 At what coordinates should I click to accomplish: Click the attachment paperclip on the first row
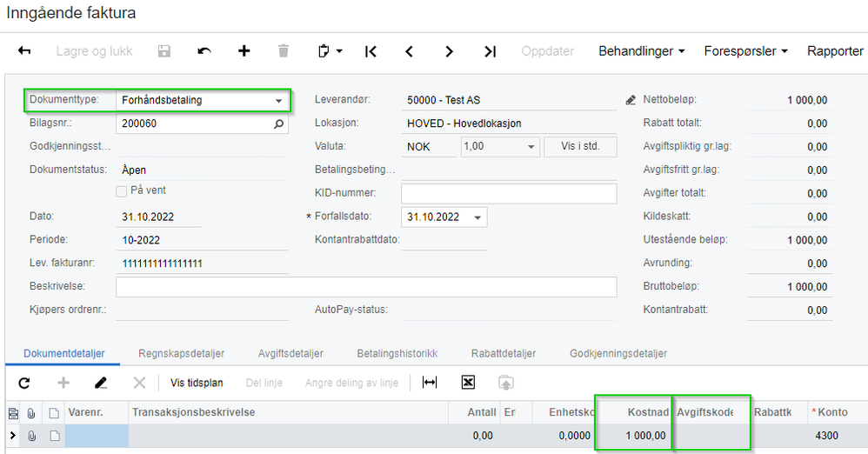(31, 437)
